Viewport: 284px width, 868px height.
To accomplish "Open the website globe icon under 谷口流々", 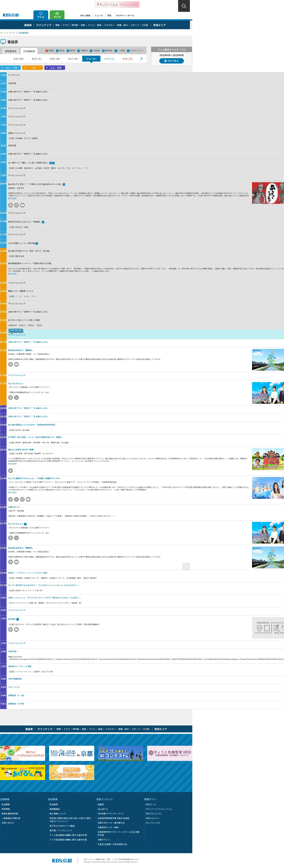I will tap(11, 629).
